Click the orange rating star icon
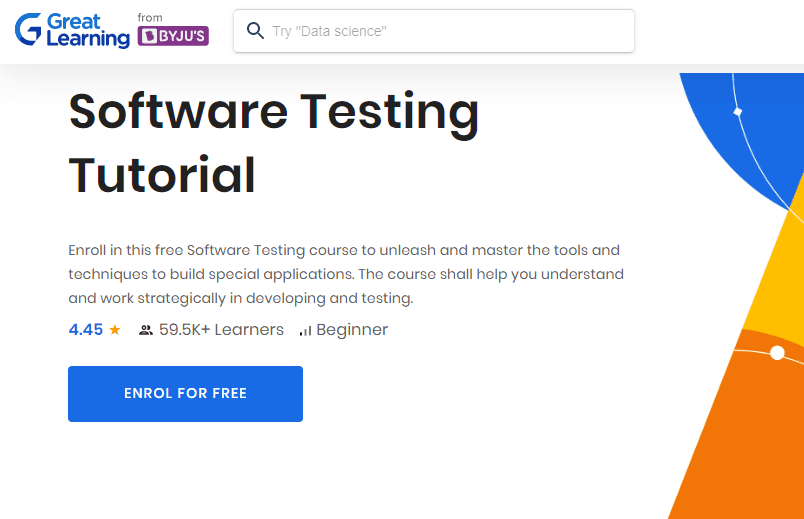The image size is (804, 519). pos(115,330)
